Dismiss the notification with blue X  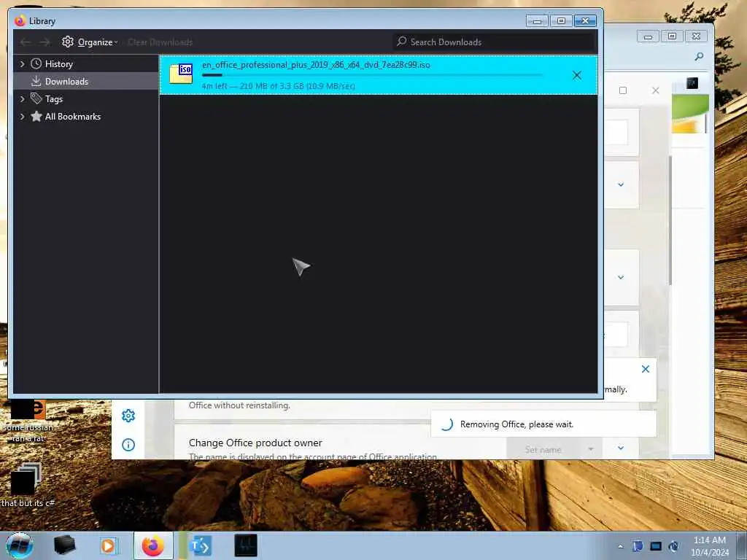[x=646, y=369]
